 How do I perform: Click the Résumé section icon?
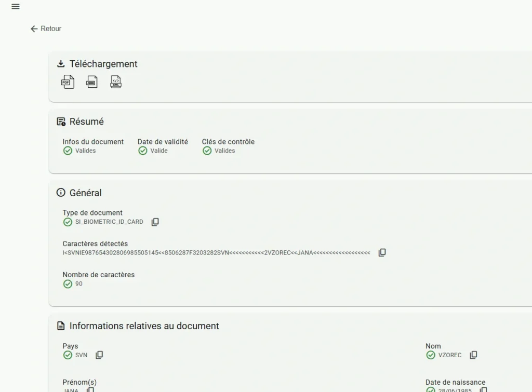click(61, 121)
